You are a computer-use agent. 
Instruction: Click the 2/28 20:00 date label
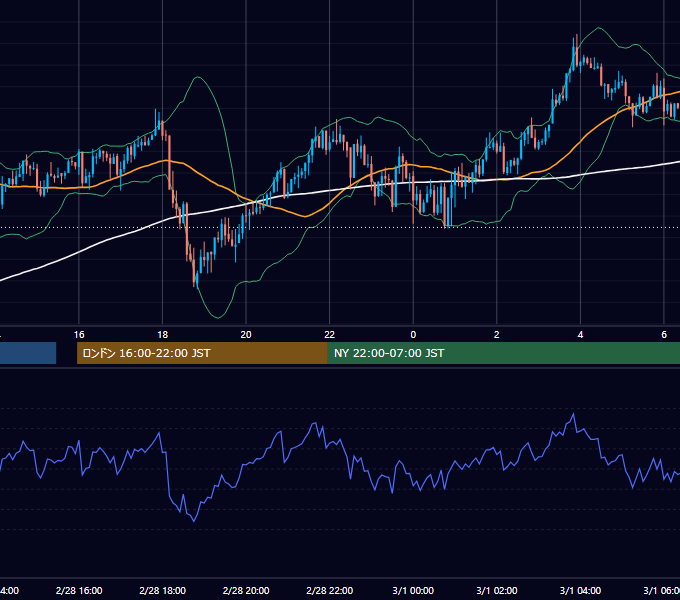246,590
